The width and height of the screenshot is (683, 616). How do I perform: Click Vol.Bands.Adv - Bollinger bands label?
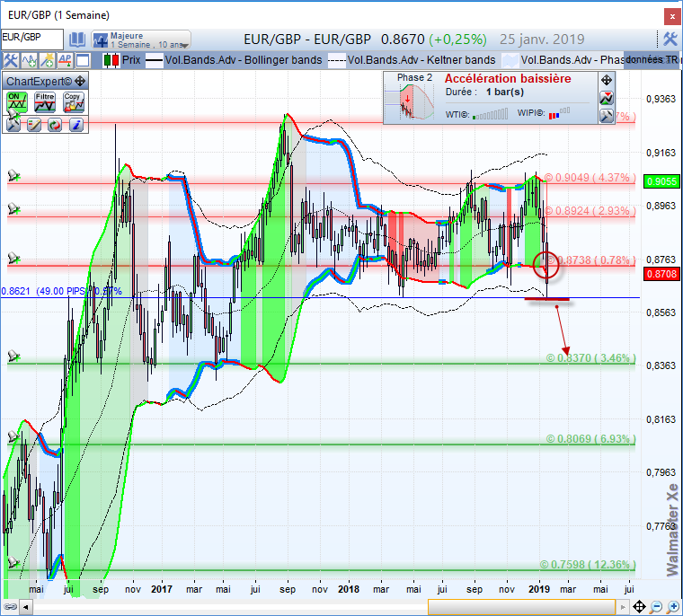coord(244,60)
